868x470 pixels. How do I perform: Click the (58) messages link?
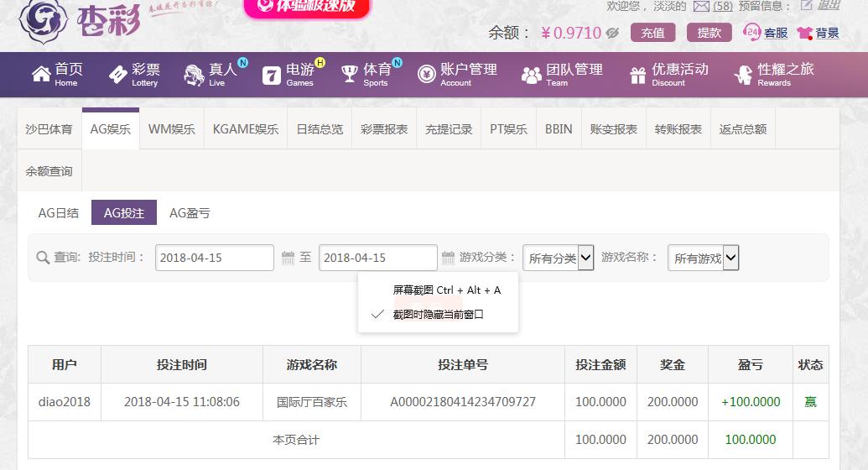[722, 6]
